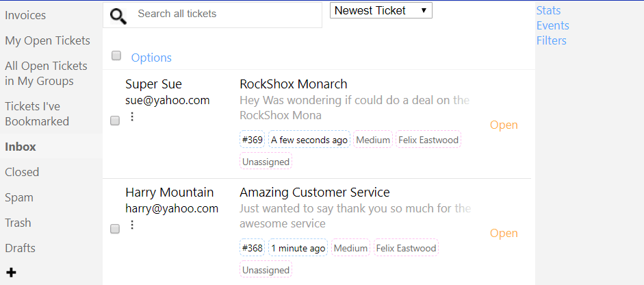Open the Trash folder
This screenshot has width=644, height=285.
[18, 223]
